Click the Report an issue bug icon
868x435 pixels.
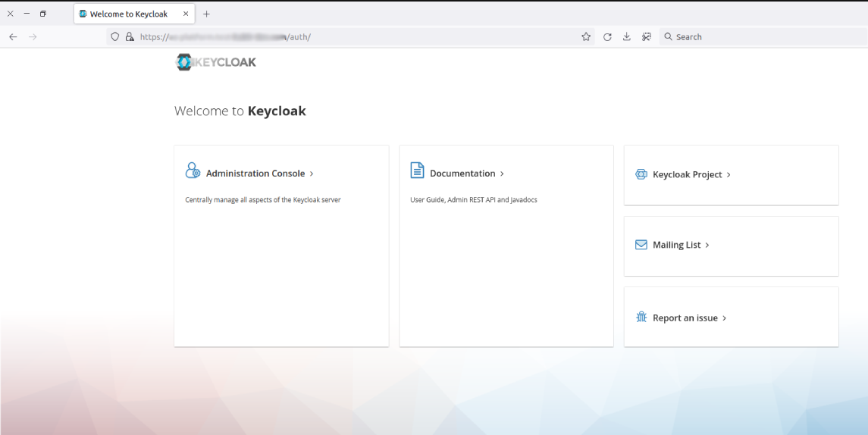(x=641, y=317)
